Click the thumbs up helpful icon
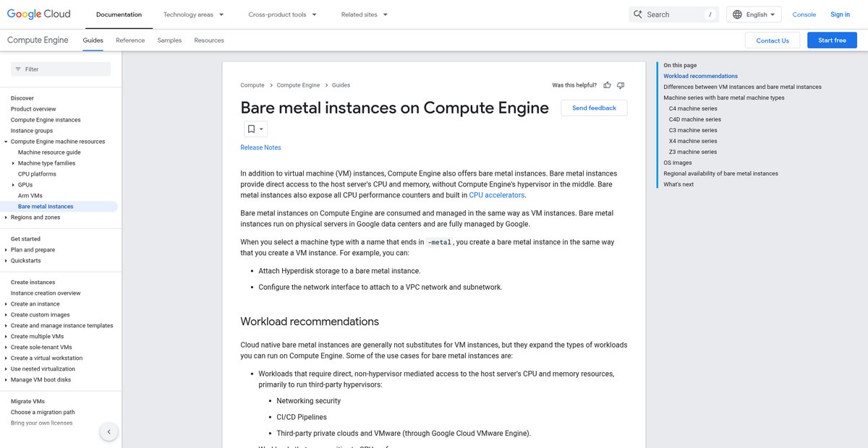This screenshot has height=448, width=868. coord(608,85)
